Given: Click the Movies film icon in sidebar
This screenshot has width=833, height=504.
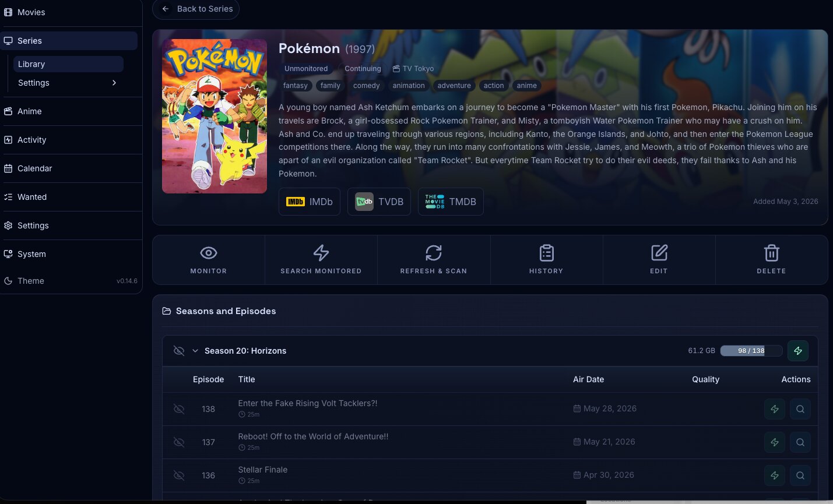Looking at the screenshot, I should pyautogui.click(x=8, y=12).
